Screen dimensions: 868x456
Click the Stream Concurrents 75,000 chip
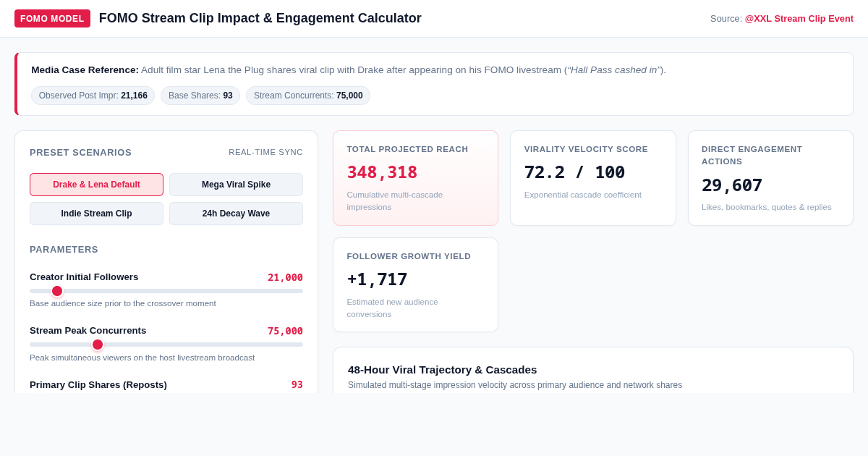308,96
